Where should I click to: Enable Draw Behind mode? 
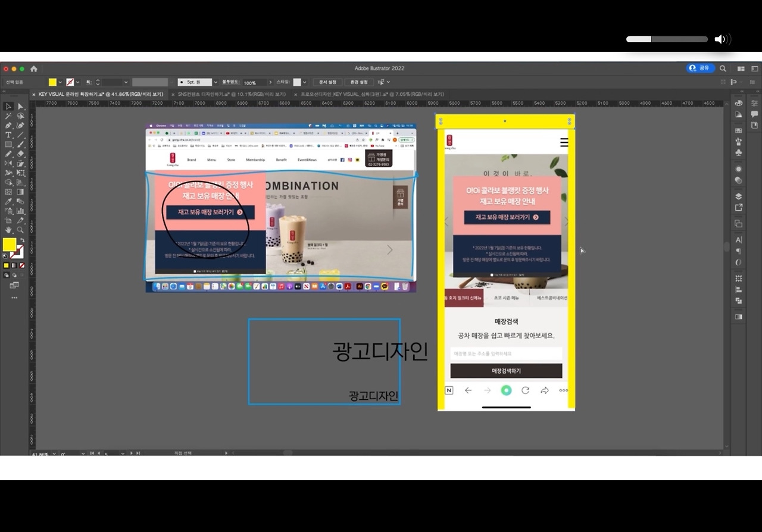point(14,276)
